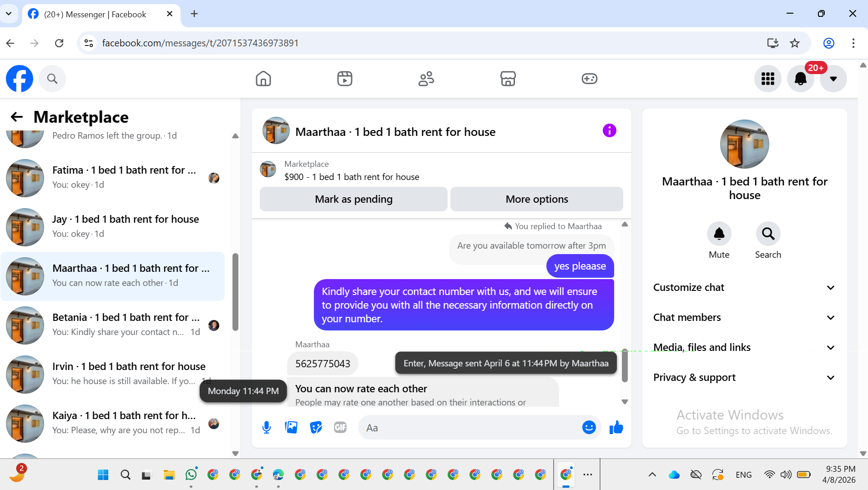Go back from Marketplace chats list
This screenshot has height=490, width=868.
tap(17, 117)
